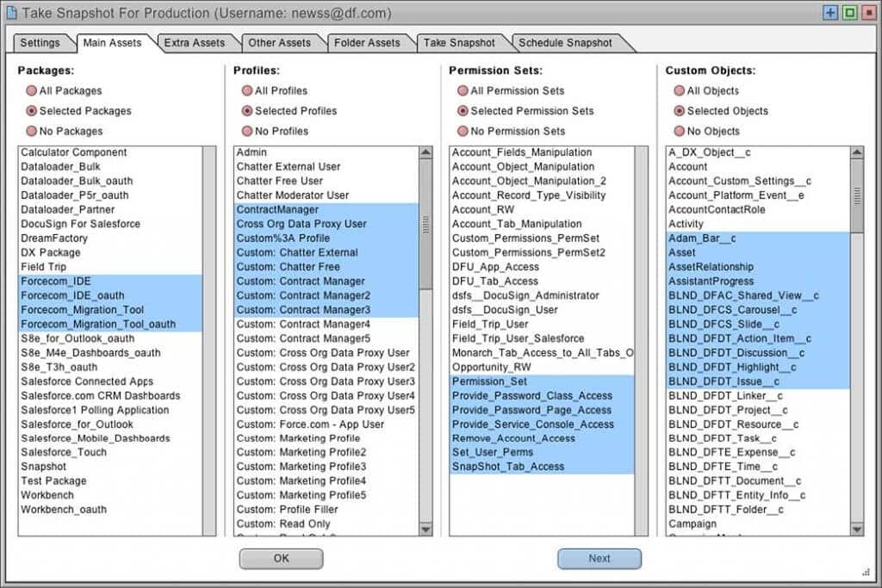Choose the Selected Objects radio button
Viewport: 882px width, 588px height.
(680, 111)
